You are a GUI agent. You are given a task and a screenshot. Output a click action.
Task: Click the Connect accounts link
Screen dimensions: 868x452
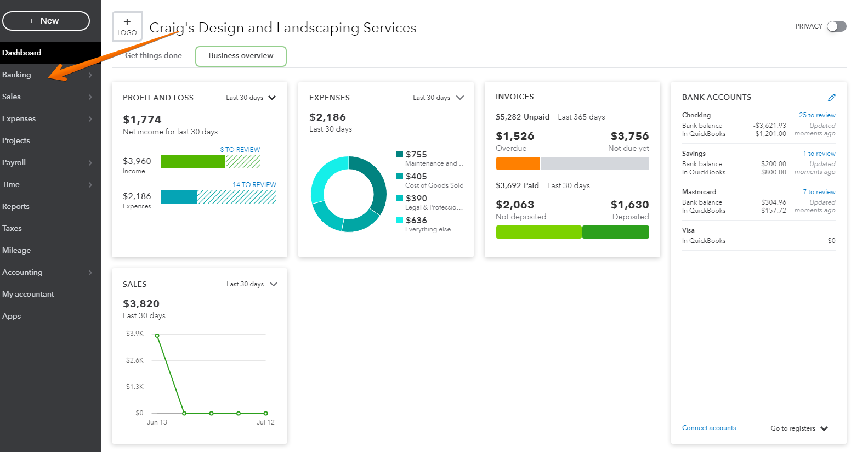tap(709, 428)
